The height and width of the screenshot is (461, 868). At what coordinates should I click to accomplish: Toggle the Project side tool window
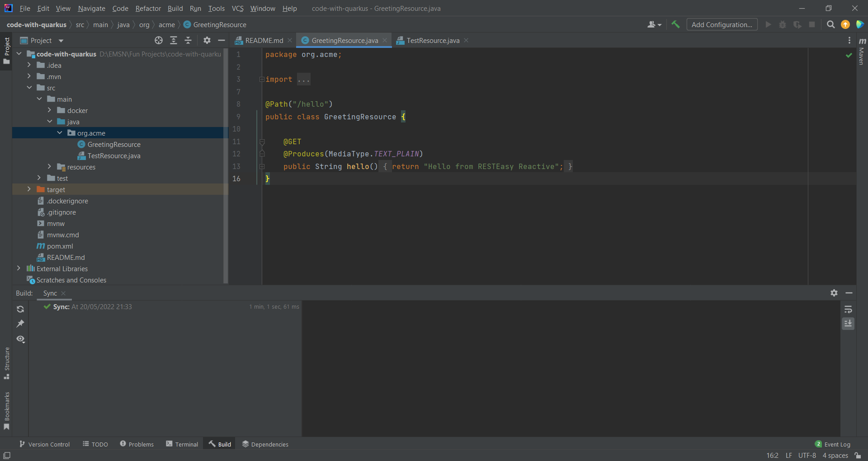coord(6,50)
